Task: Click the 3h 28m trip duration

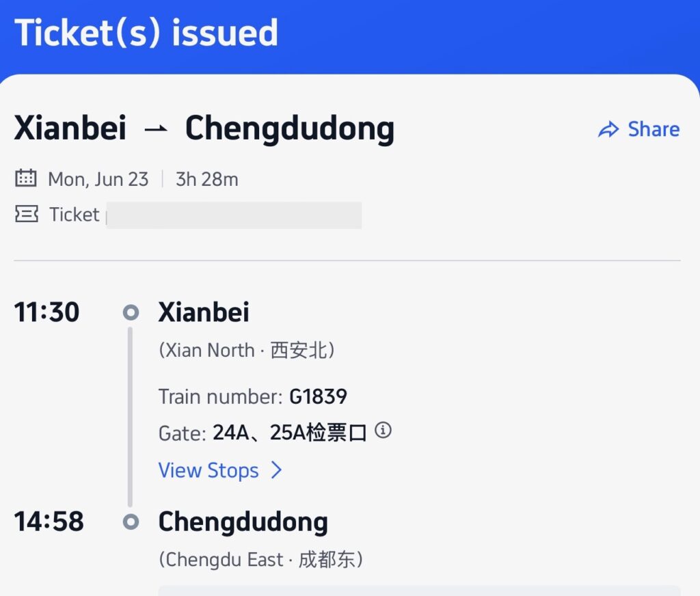Action: [207, 179]
